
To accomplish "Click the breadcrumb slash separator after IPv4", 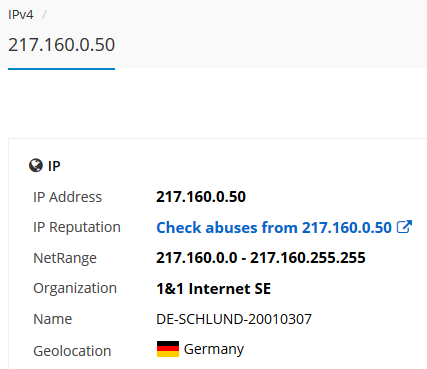I will [44, 15].
